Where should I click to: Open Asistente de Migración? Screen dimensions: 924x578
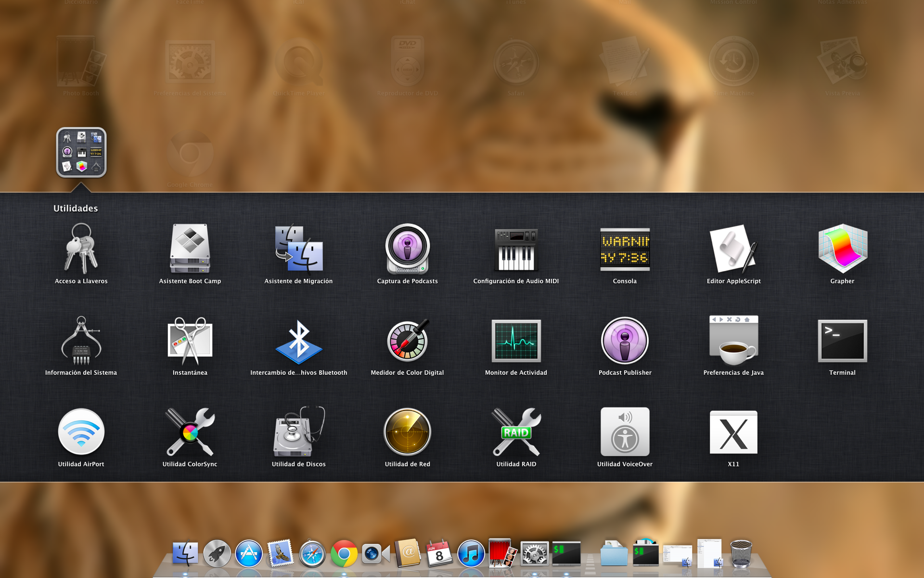pyautogui.click(x=298, y=249)
